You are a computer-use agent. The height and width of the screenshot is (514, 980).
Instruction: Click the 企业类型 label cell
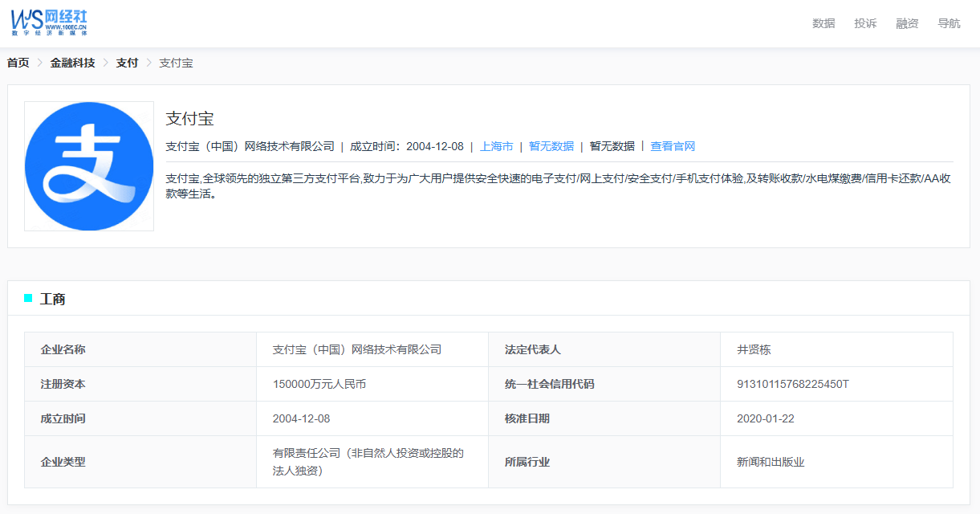click(140, 462)
